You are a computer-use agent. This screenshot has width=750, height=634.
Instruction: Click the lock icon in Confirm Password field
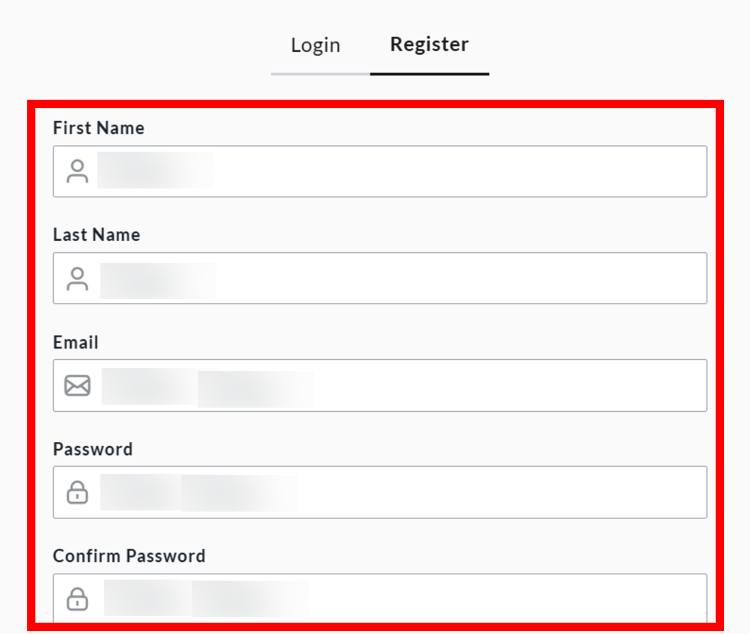77,599
